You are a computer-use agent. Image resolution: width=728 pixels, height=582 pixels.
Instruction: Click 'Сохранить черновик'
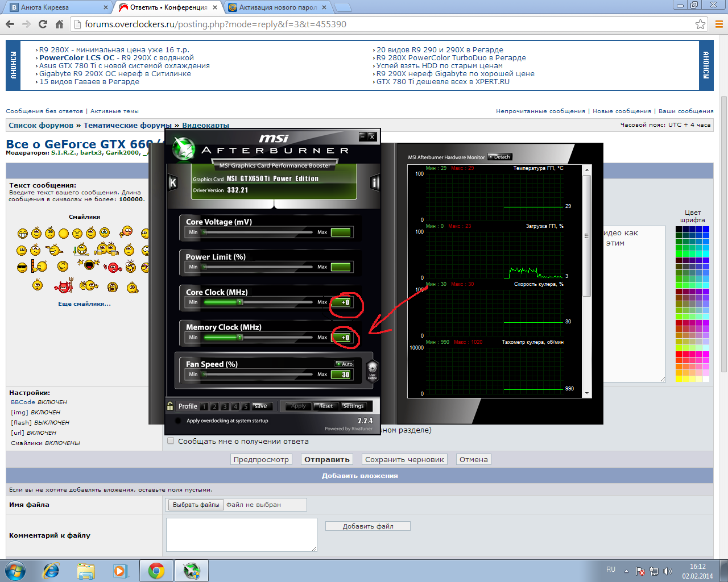(404, 459)
